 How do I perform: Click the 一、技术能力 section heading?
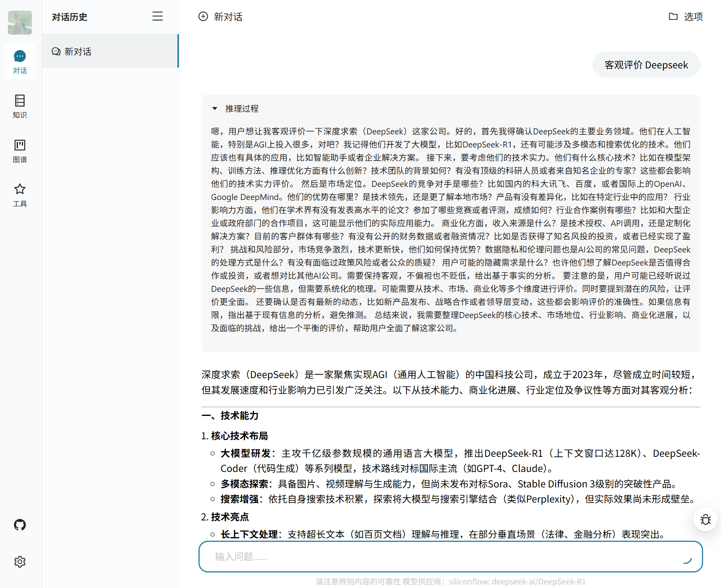pos(230,416)
